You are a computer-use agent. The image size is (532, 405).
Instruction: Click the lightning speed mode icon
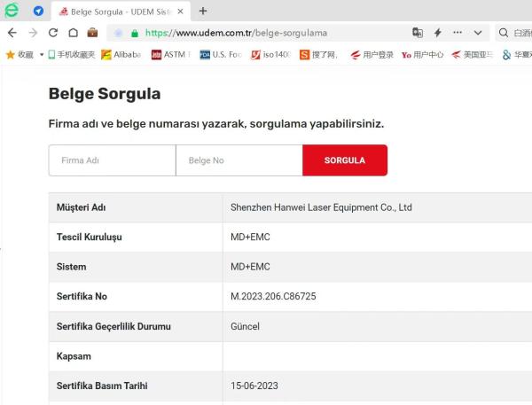(x=438, y=33)
